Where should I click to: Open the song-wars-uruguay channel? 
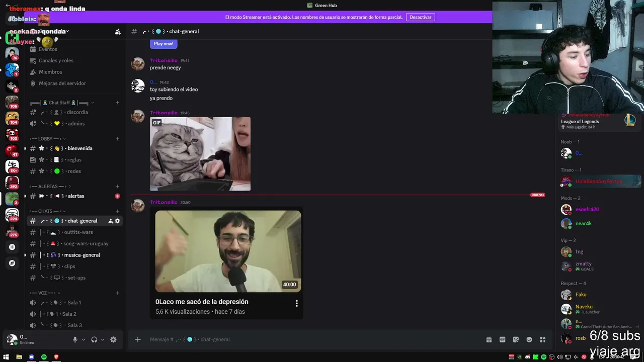[x=74, y=243]
